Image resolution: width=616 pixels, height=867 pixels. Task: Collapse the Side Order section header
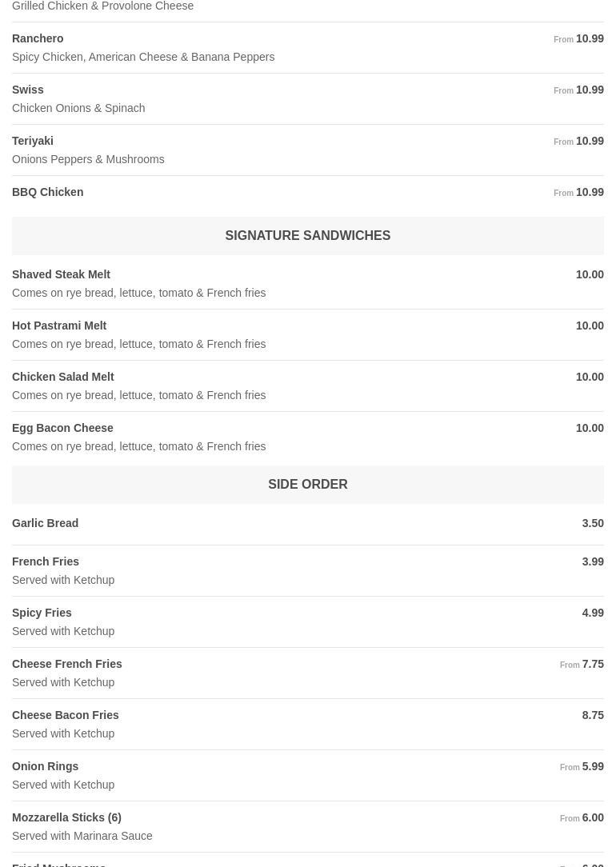click(x=307, y=485)
